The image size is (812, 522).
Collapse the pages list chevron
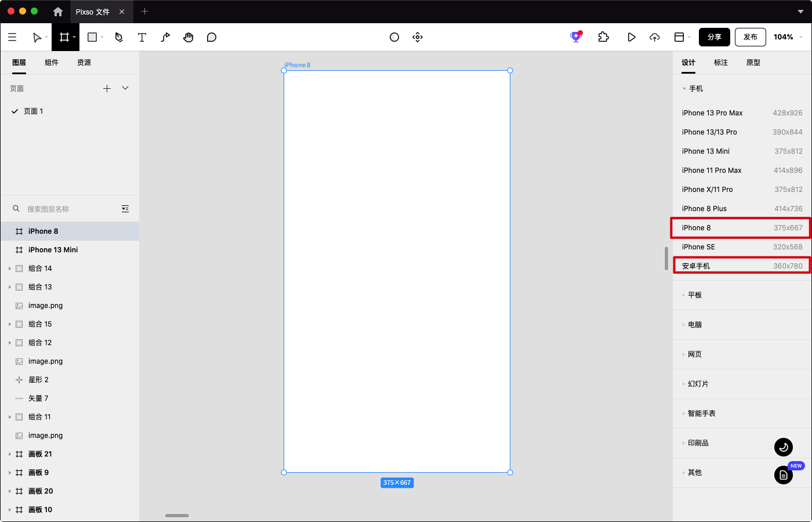125,88
